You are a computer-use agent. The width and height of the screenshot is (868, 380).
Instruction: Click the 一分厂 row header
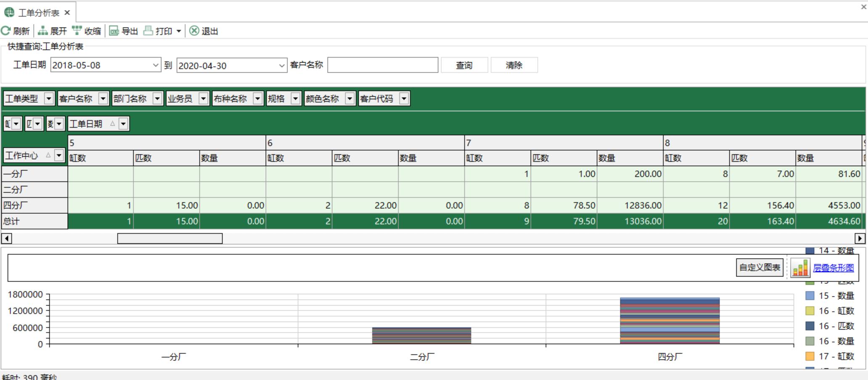click(x=34, y=174)
